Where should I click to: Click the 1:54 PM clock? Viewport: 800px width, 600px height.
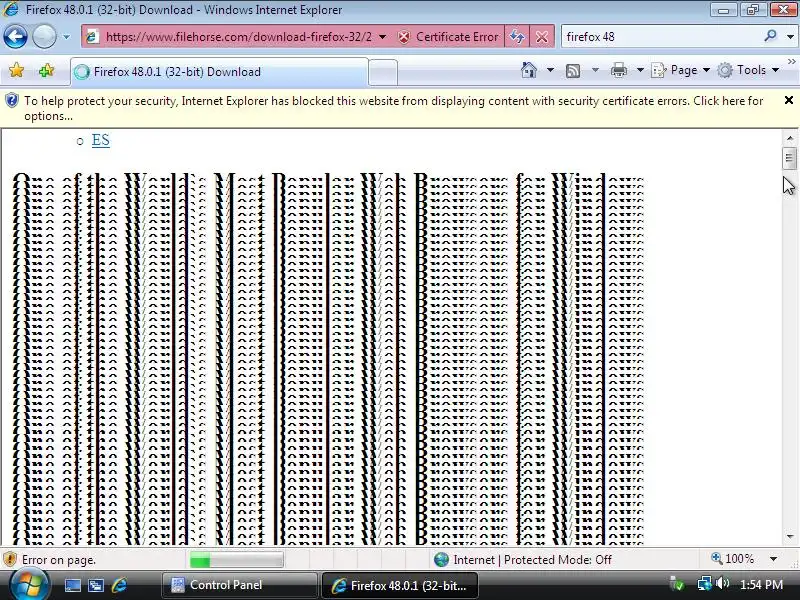[x=761, y=585]
